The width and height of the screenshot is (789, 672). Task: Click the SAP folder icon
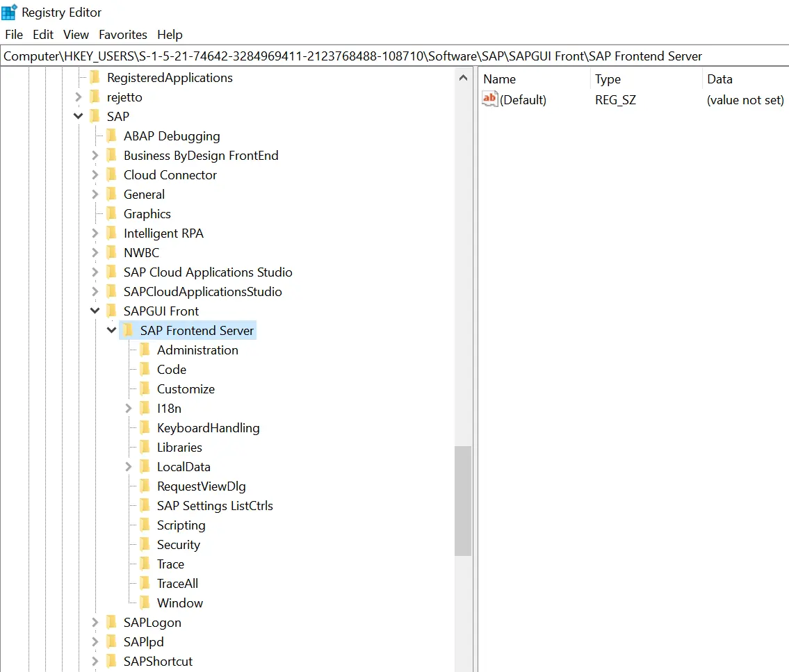pyautogui.click(x=95, y=116)
